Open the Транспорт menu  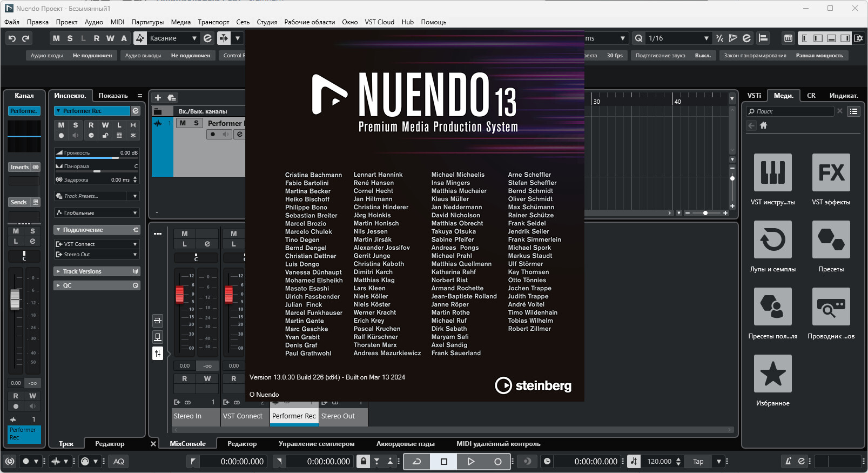click(x=213, y=22)
